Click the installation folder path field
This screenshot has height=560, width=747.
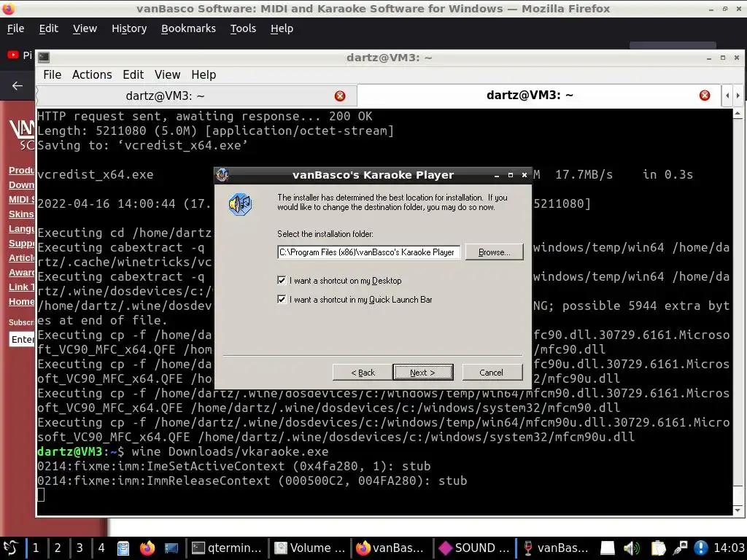click(x=368, y=252)
